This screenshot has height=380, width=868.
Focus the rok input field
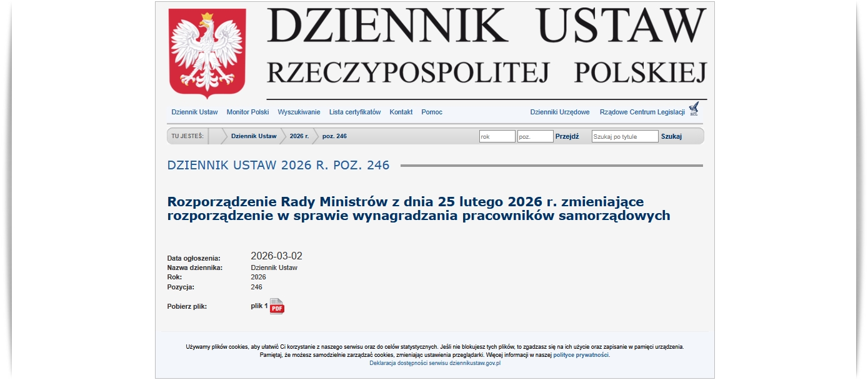tap(497, 136)
